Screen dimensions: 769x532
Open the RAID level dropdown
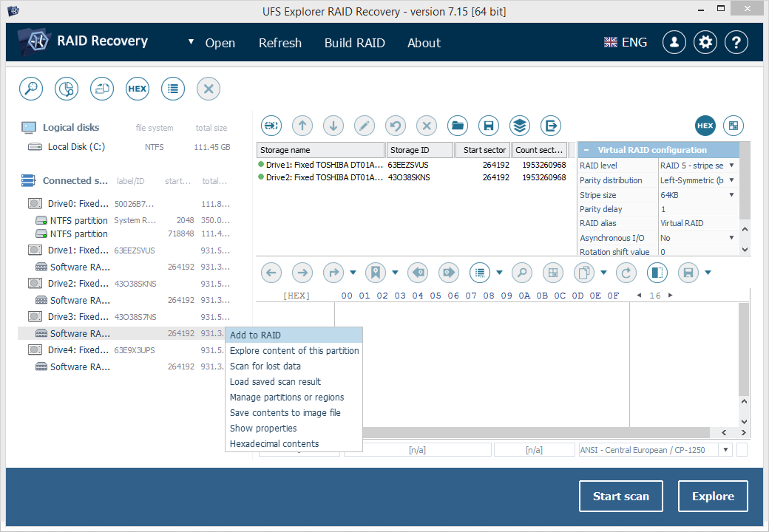click(731, 166)
